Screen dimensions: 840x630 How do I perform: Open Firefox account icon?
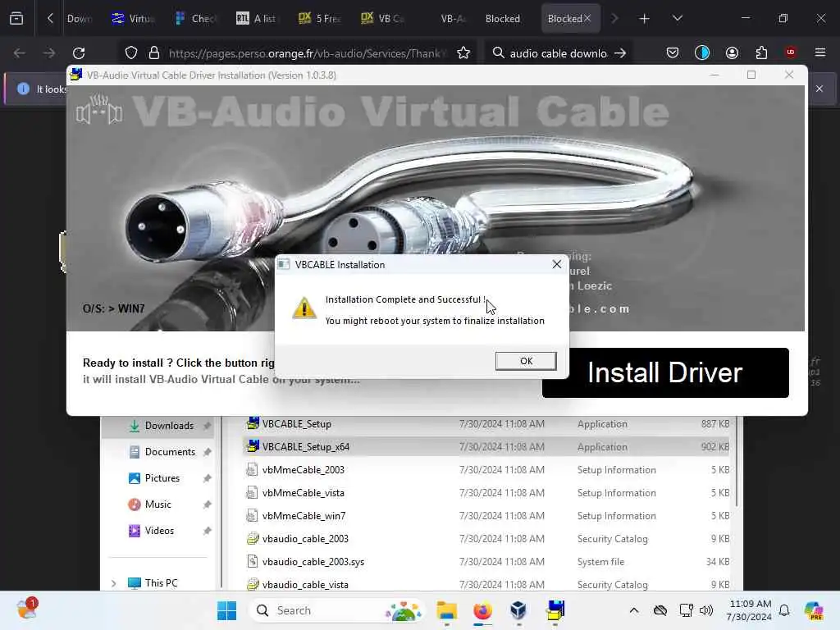click(x=732, y=52)
